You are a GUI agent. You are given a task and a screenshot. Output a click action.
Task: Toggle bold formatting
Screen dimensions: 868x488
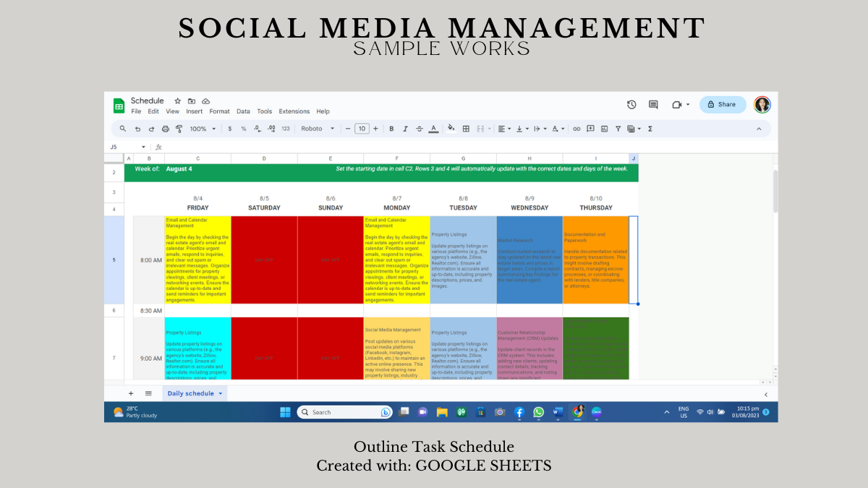[x=391, y=129]
